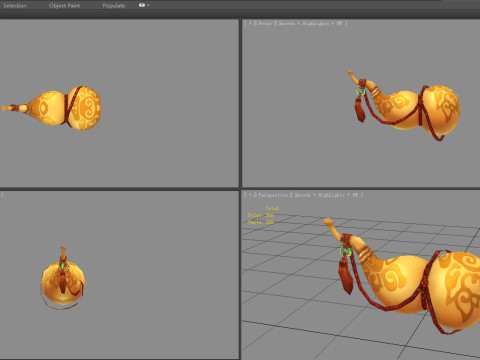480x360 pixels.
Task: Click the Front viewport view label
Action: coord(265,23)
